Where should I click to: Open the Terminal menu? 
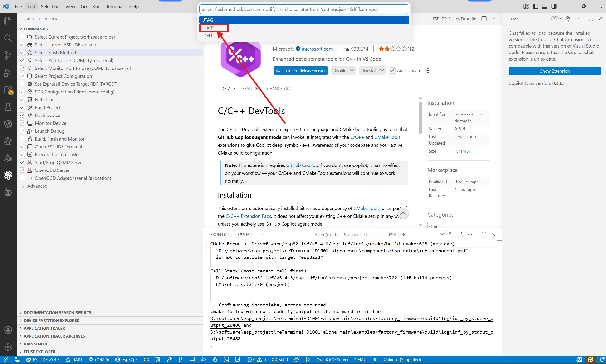115,6
